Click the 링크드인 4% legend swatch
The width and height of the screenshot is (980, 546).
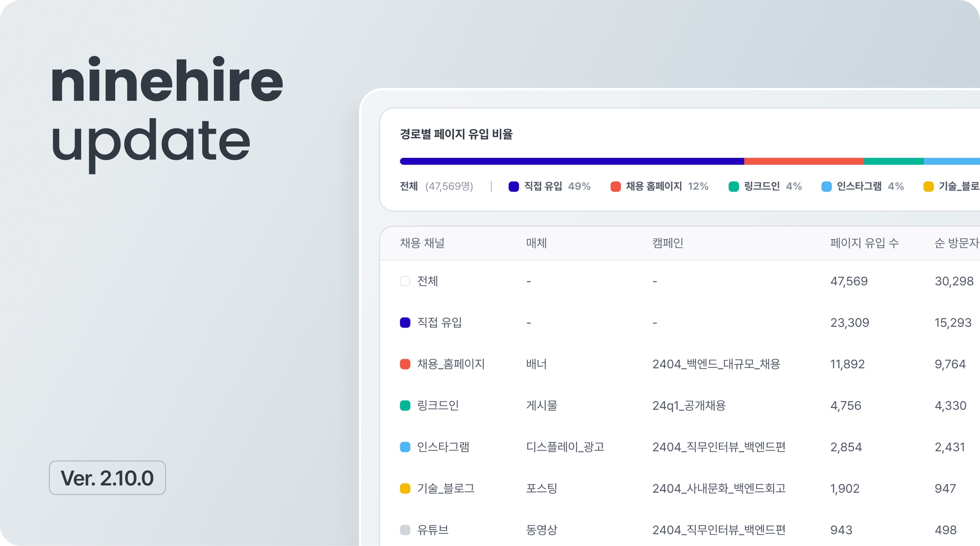733,186
